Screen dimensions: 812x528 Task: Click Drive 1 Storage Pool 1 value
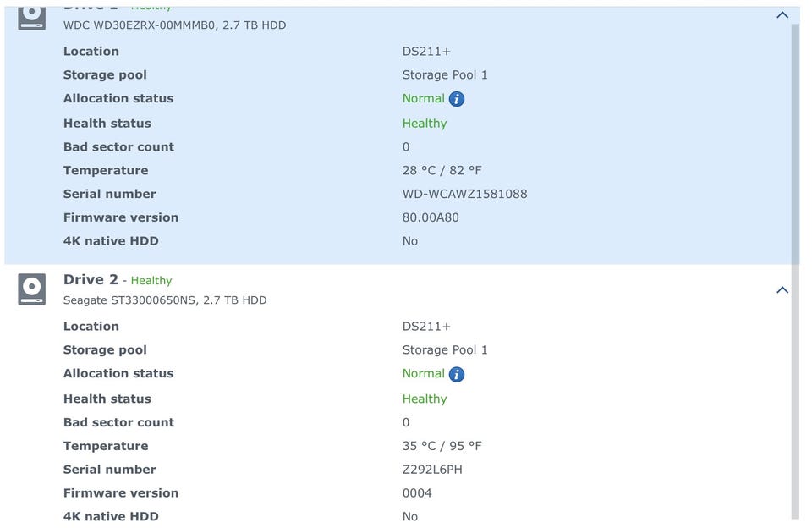tap(445, 74)
